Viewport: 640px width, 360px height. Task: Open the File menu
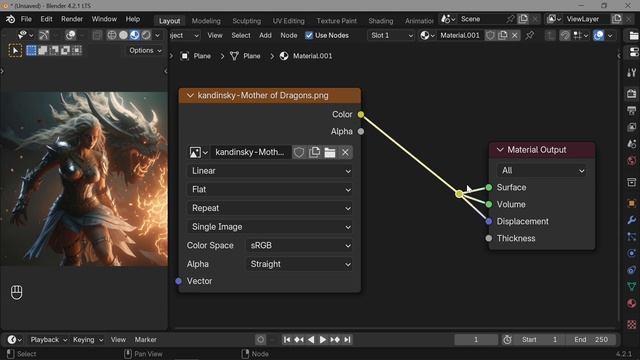26,19
